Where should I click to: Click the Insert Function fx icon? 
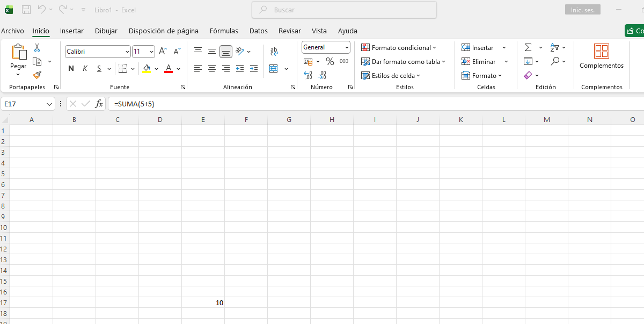(x=99, y=104)
